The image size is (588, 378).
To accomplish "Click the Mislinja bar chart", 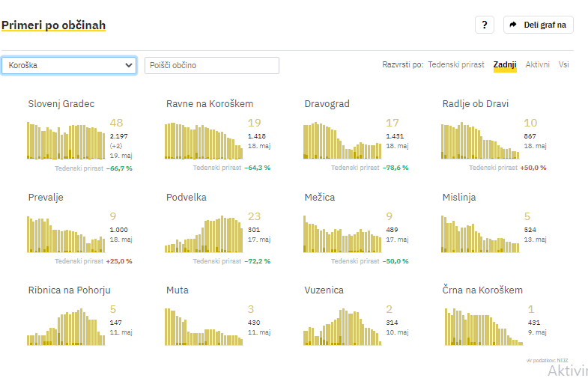I will [x=480, y=234].
